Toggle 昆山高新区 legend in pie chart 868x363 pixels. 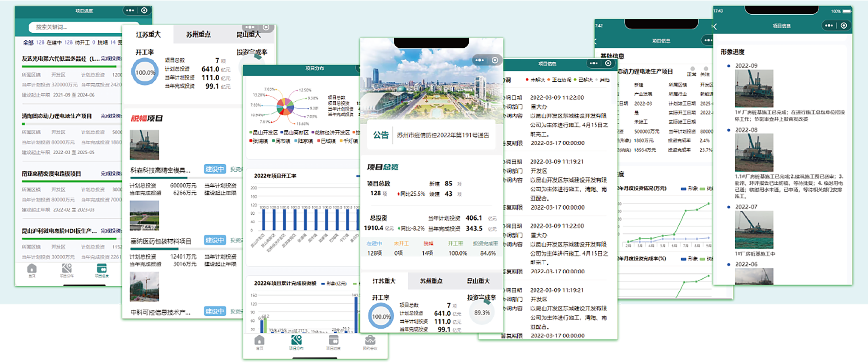(295, 132)
